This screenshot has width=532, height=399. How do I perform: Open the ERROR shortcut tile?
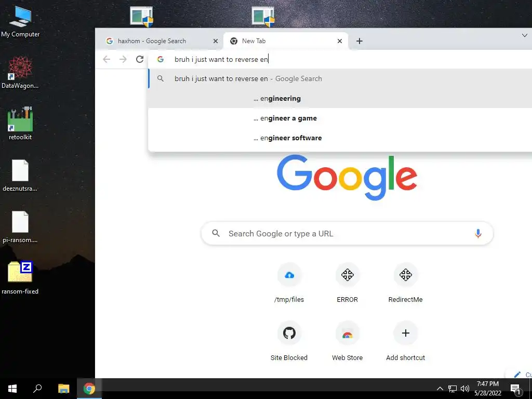pyautogui.click(x=347, y=283)
